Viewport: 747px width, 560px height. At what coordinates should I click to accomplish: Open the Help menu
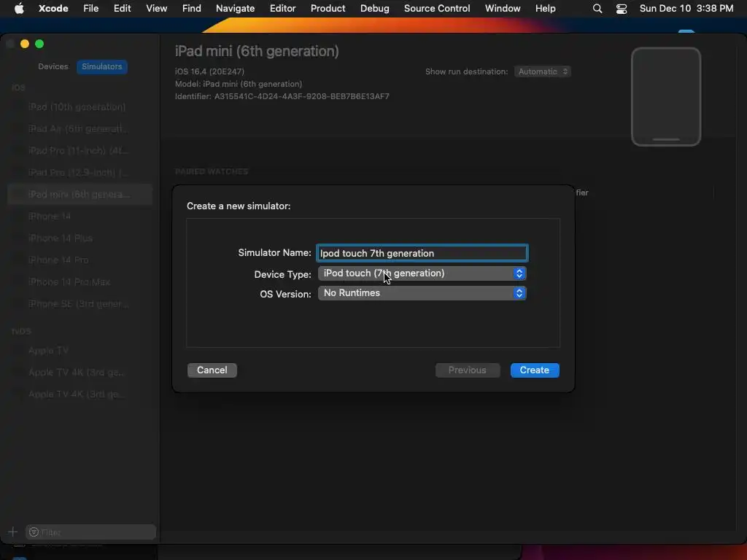point(545,9)
